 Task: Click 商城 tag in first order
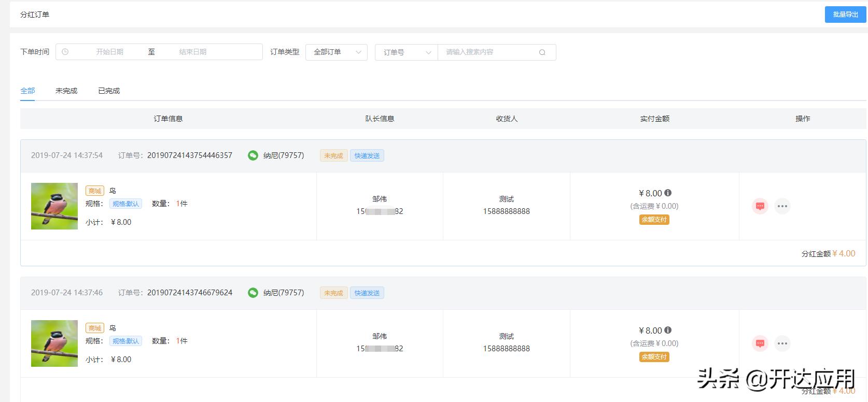pos(95,191)
